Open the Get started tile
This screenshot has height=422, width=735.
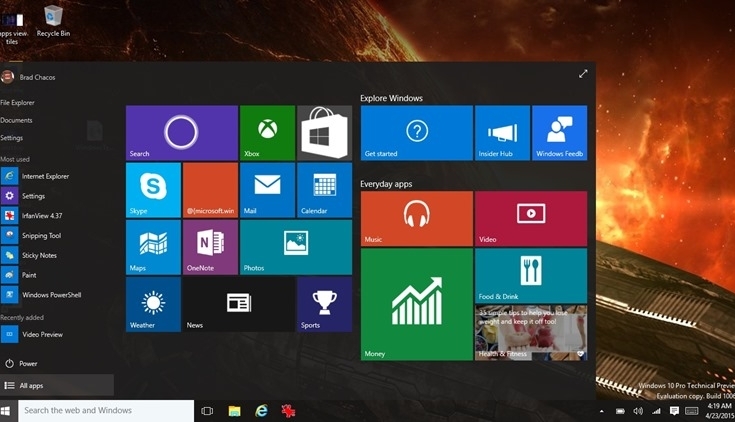417,133
